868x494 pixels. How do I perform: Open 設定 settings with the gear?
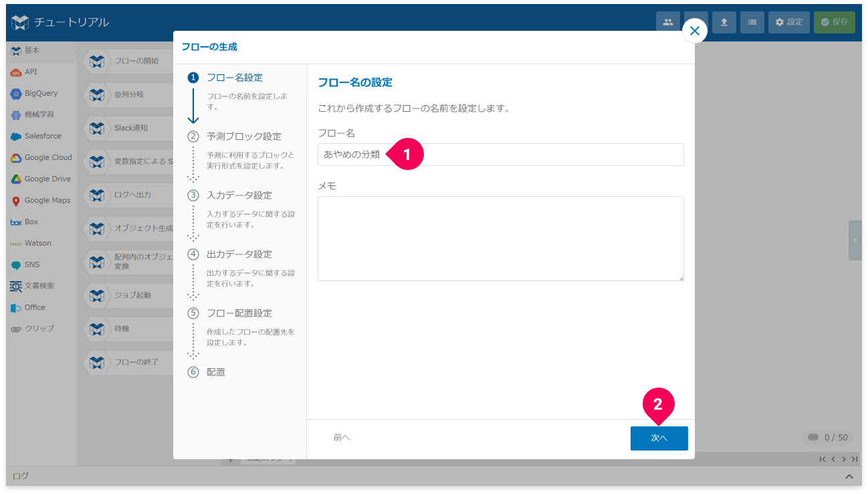[789, 22]
